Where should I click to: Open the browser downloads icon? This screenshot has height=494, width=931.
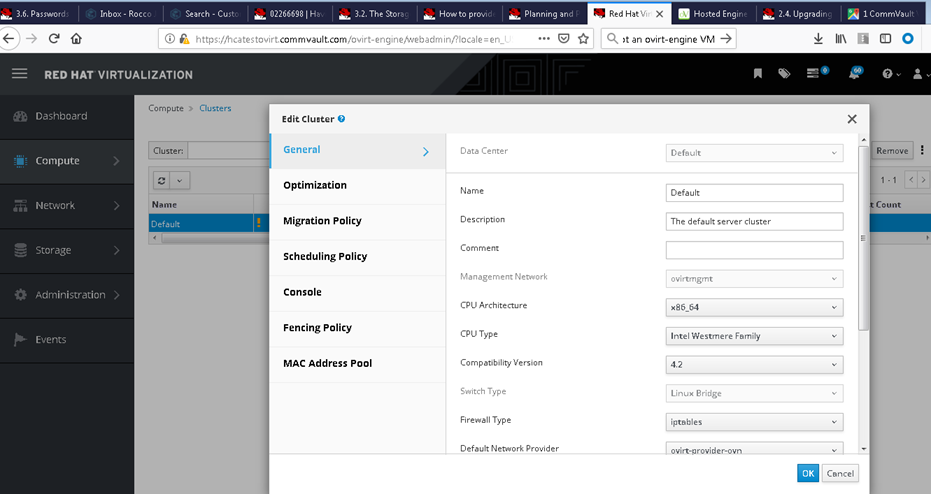(x=818, y=39)
